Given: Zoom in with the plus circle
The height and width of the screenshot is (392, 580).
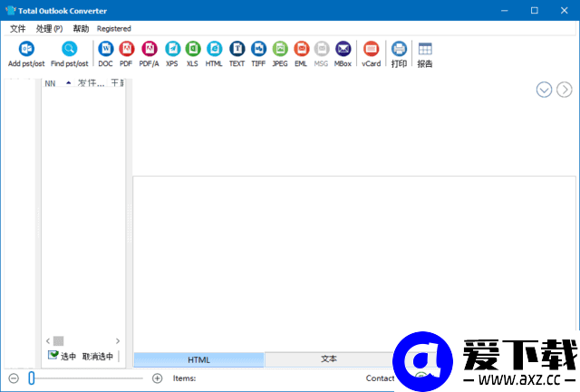Looking at the screenshot, I should coord(157,378).
